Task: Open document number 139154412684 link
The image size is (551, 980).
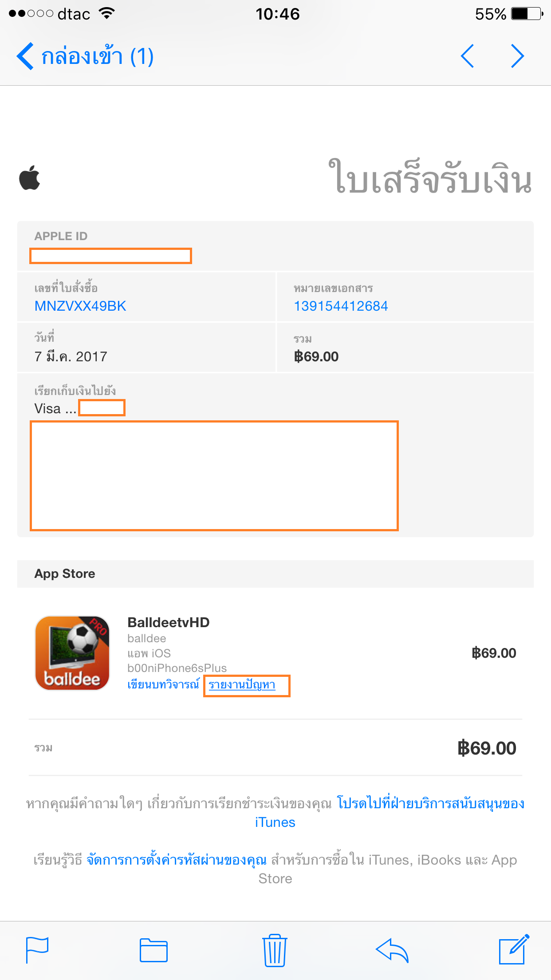Action: tap(341, 306)
